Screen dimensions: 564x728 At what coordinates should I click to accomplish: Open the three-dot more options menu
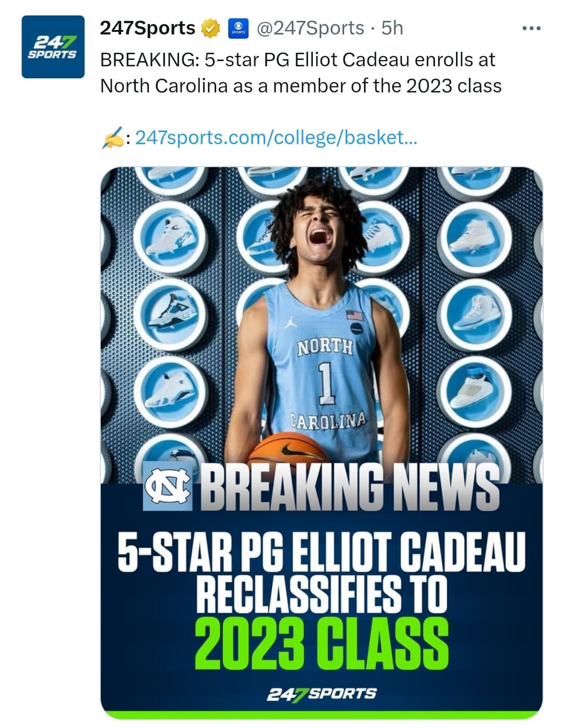[x=531, y=28]
